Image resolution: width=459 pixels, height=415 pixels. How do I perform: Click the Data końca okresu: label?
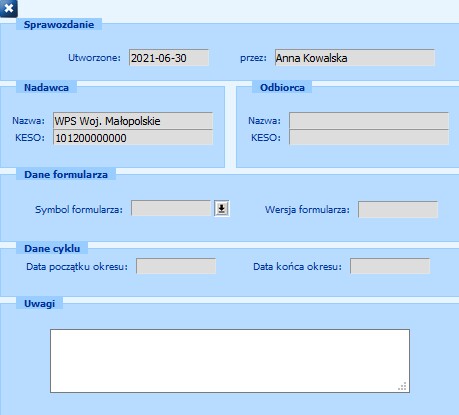coord(297,267)
